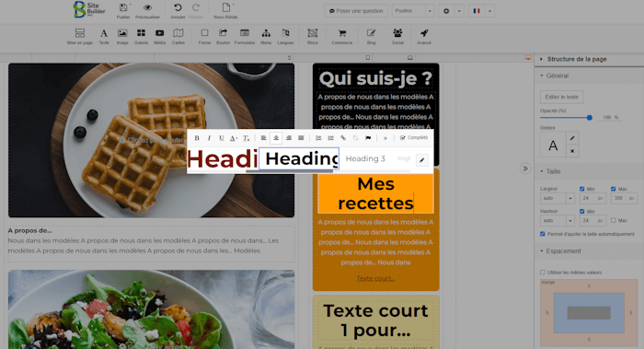This screenshot has height=349, width=644.
Task: Enable Hauteur Max checkbox
Action: tap(614, 221)
